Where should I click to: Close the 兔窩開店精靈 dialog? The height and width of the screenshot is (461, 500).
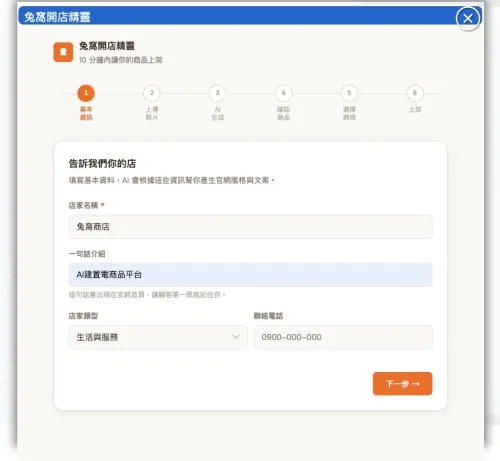[468, 19]
